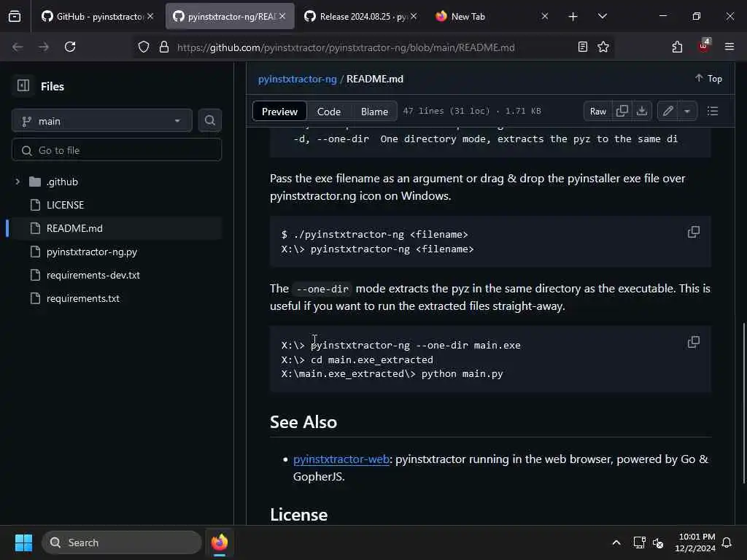Click the Go to file field
Screen dimensions: 747x560
click(x=116, y=150)
